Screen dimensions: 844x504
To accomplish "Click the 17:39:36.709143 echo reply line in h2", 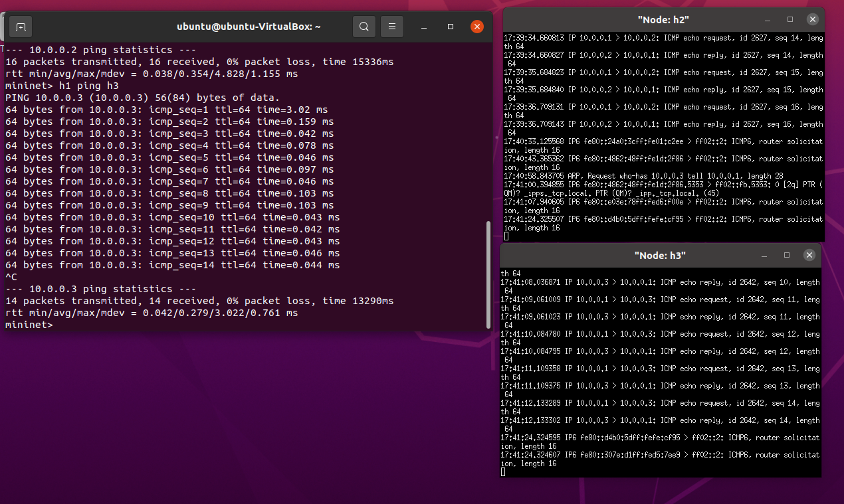I will click(x=663, y=129).
